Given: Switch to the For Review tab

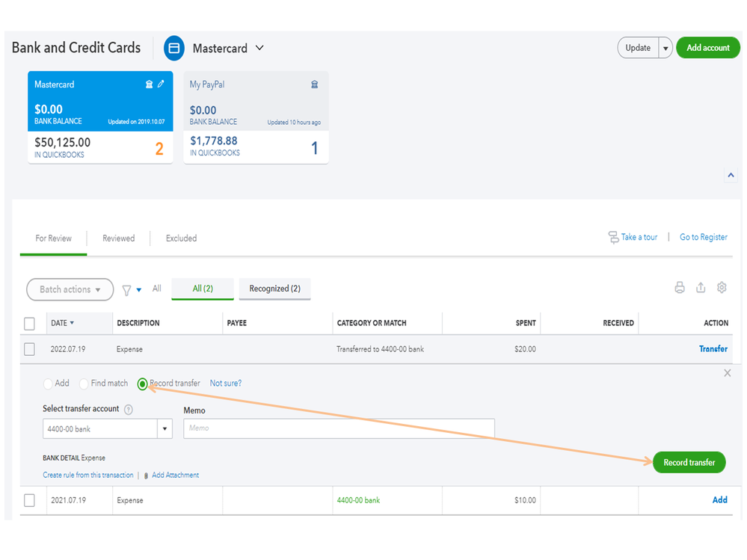Looking at the screenshot, I should (53, 238).
